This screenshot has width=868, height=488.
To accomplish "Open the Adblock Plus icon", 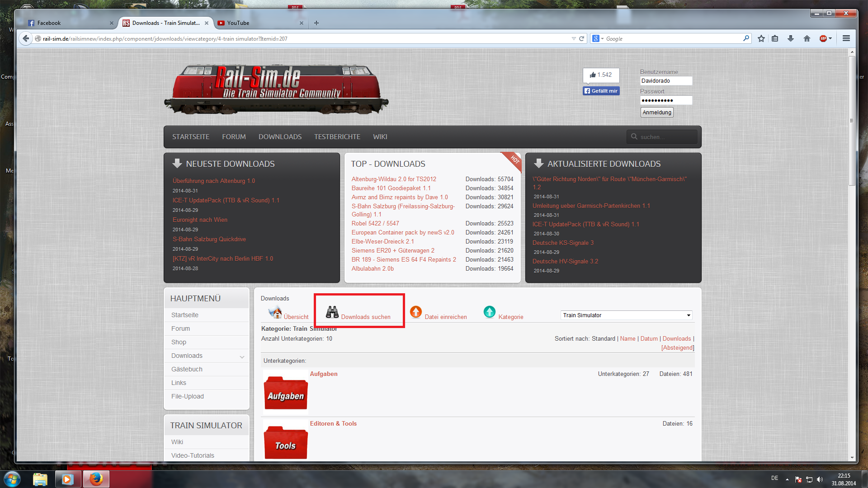I will coord(823,38).
